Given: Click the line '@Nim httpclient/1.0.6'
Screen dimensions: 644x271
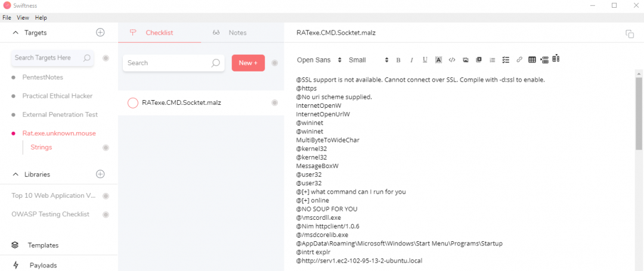Looking at the screenshot, I should 328,226.
